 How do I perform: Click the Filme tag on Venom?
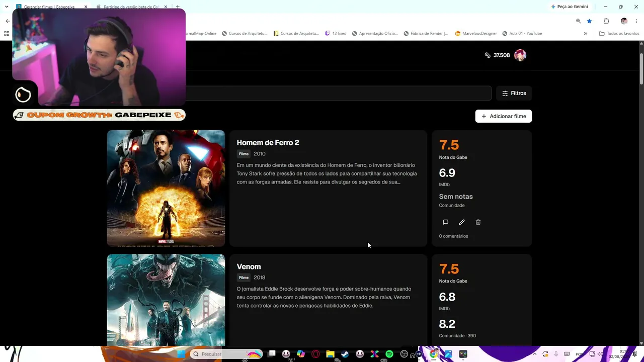tap(244, 278)
